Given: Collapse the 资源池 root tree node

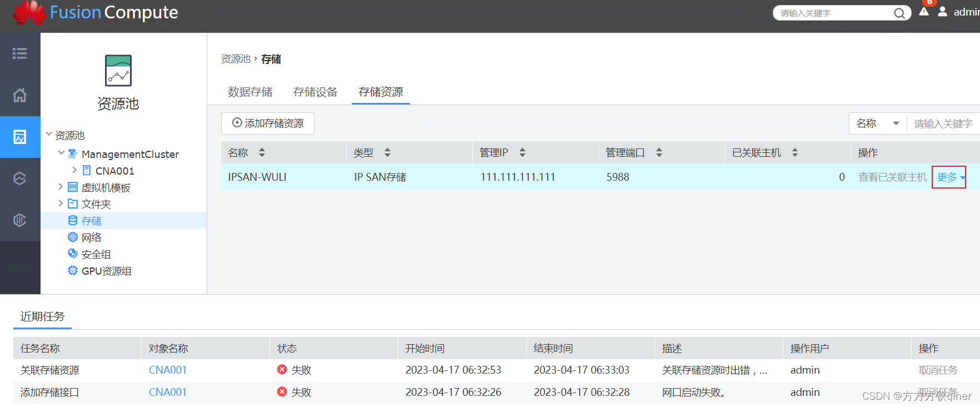Looking at the screenshot, I should 49,134.
